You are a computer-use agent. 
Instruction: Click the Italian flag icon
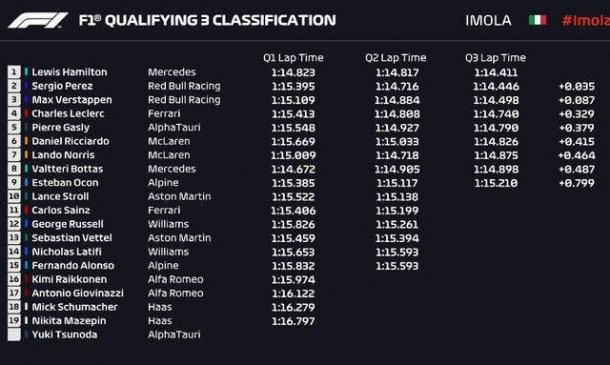point(538,20)
